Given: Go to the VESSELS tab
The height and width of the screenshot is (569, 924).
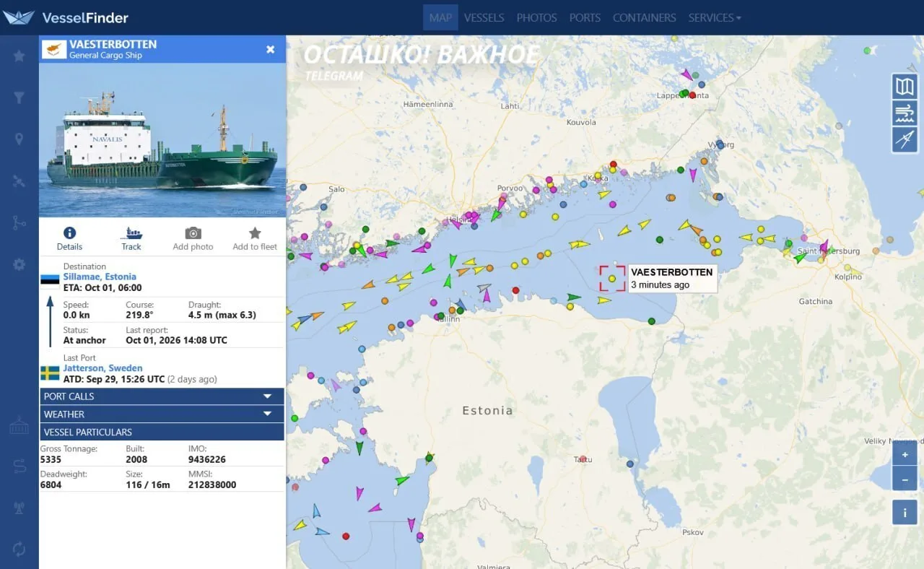Looking at the screenshot, I should [x=484, y=17].
